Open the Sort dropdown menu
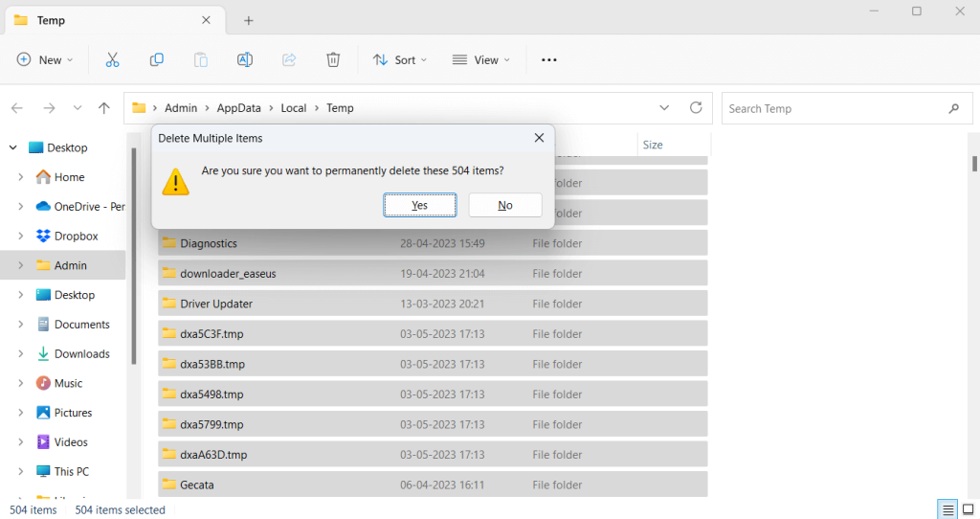 pyautogui.click(x=400, y=59)
